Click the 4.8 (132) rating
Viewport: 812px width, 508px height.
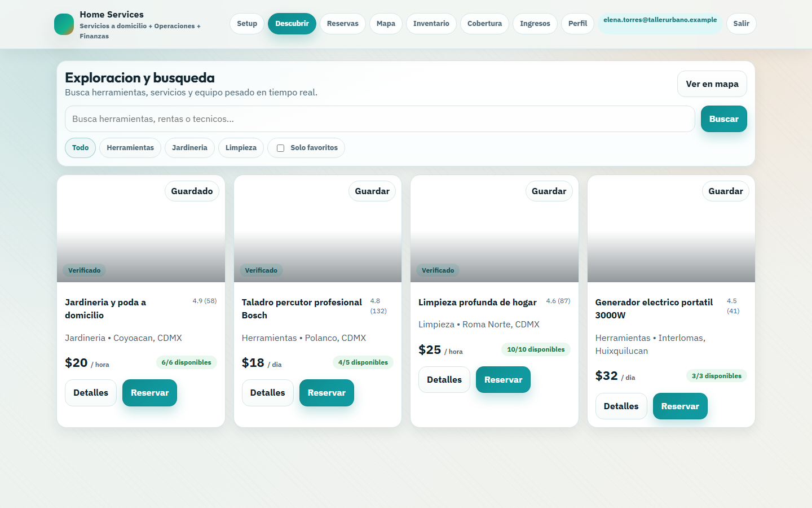(x=378, y=306)
